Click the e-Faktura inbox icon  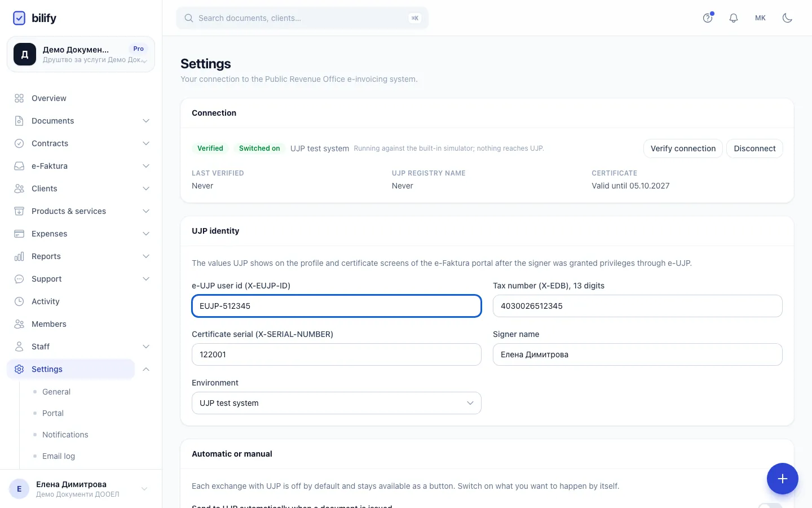19,166
